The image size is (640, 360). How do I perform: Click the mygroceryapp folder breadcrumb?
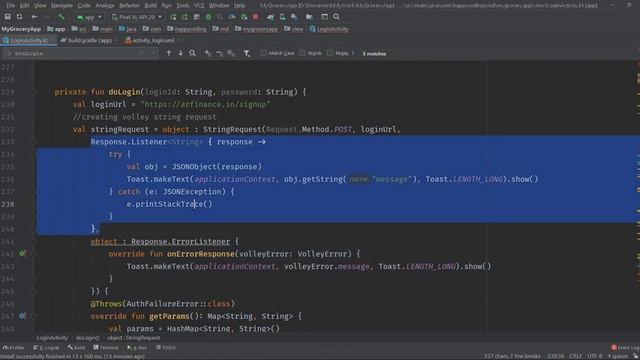click(257, 29)
